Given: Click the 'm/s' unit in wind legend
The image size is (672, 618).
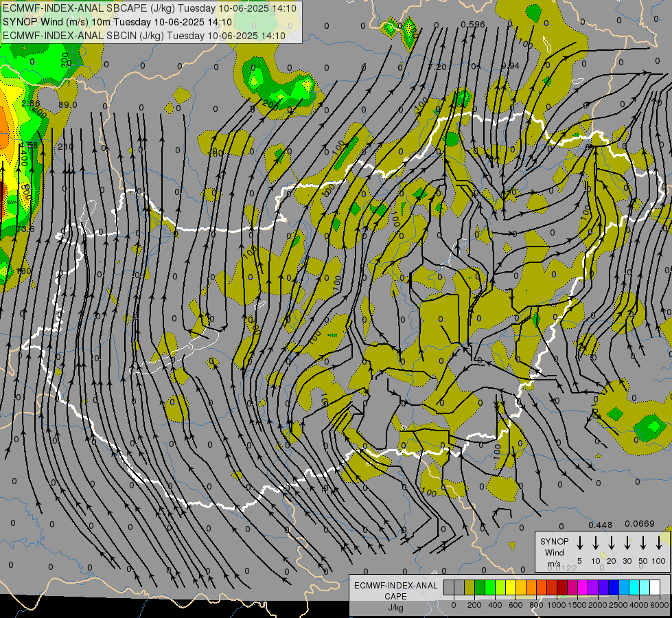Looking at the screenshot, I should [x=554, y=564].
